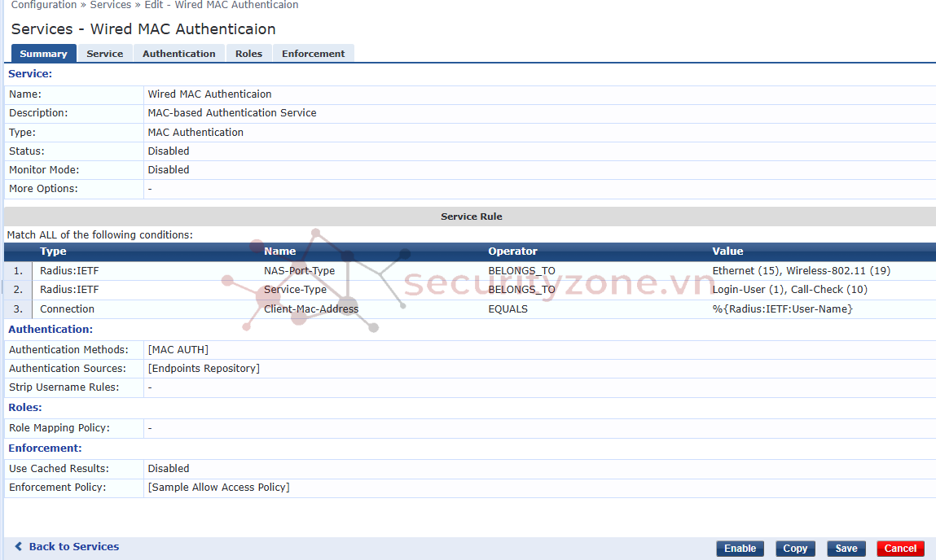
Task: Click the [Sample Allow Access Policy] value
Action: pyautogui.click(x=218, y=488)
